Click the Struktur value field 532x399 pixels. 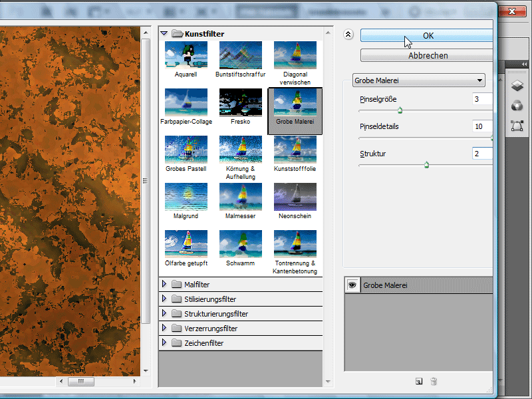[x=482, y=154]
